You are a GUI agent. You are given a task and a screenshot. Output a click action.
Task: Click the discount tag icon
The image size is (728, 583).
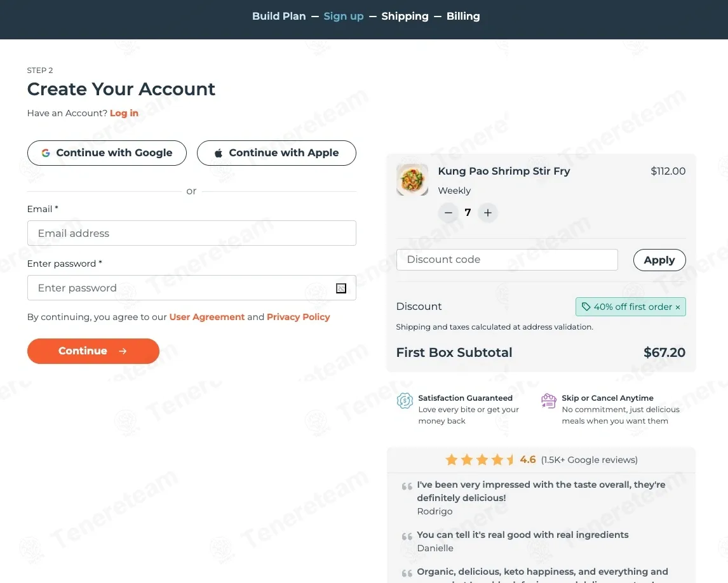(586, 307)
